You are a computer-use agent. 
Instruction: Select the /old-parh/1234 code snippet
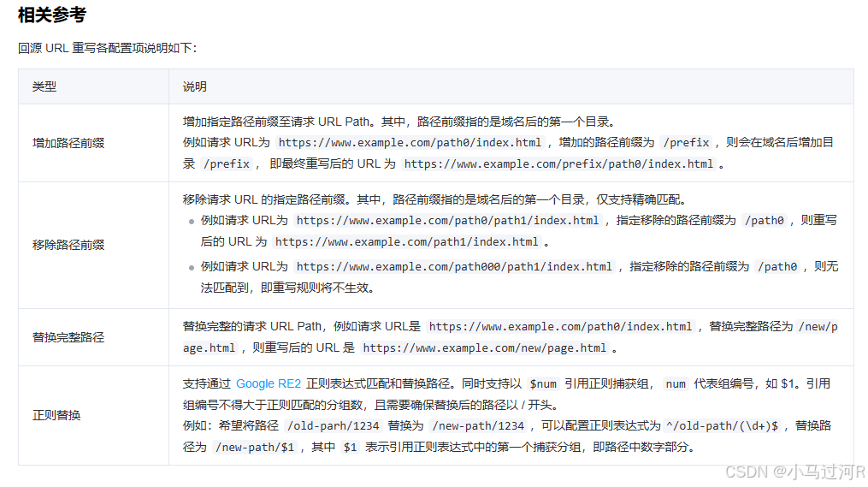click(334, 425)
